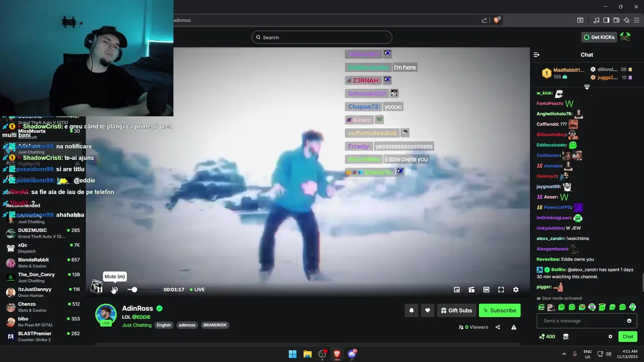Share the stream via share icon

click(x=498, y=327)
